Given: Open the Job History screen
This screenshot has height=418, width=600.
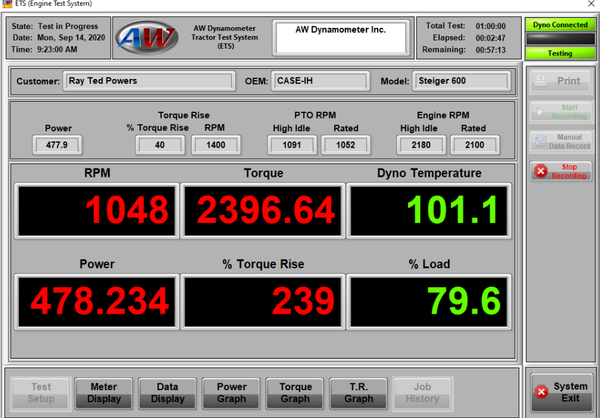Looking at the screenshot, I should point(422,393).
